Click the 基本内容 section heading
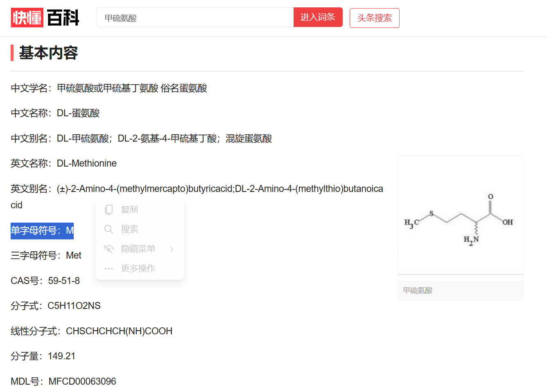The image size is (547, 392). point(48,53)
